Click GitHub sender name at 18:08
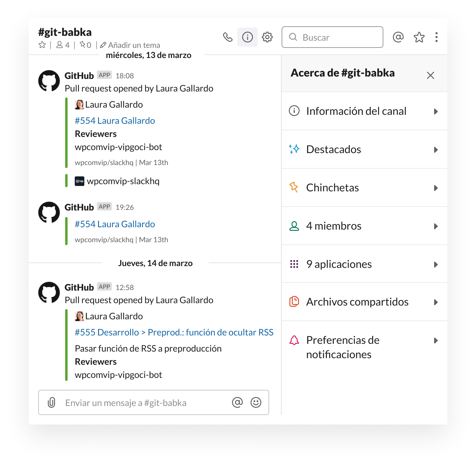 (x=79, y=76)
